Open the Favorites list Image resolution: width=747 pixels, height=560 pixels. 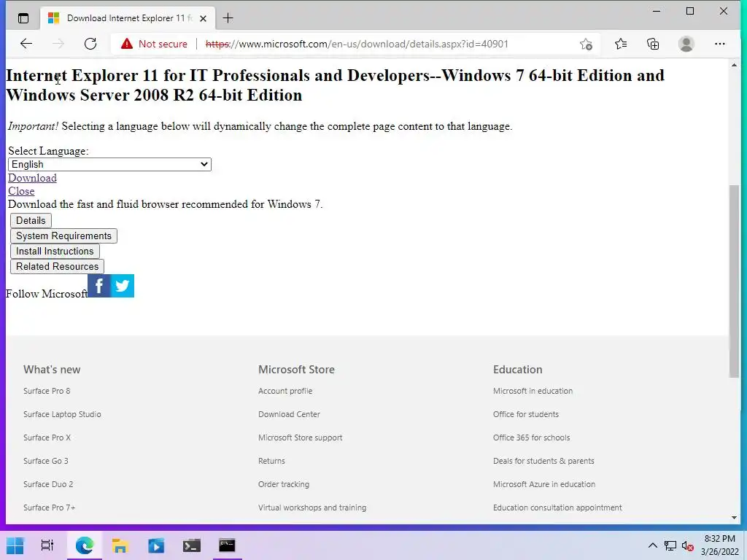(620, 44)
